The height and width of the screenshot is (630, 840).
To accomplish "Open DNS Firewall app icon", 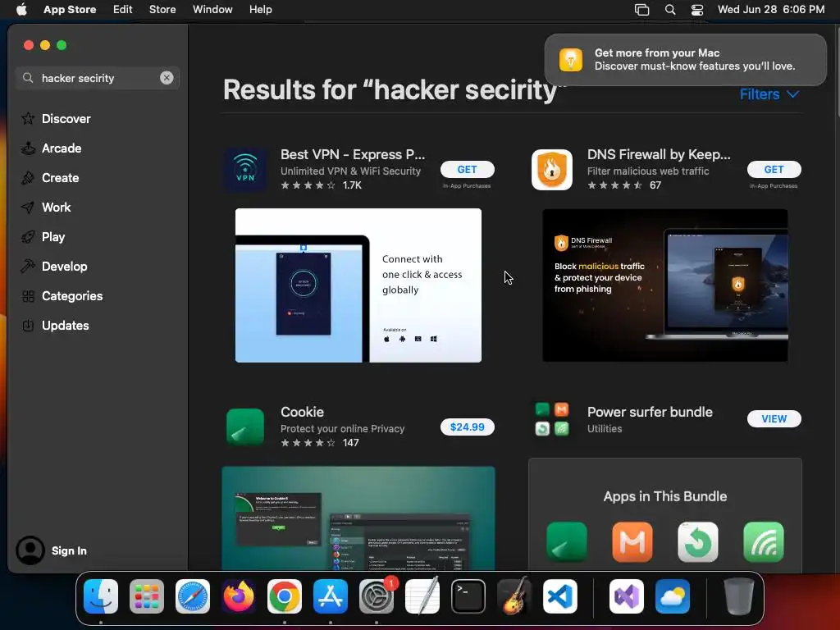I will click(x=552, y=170).
